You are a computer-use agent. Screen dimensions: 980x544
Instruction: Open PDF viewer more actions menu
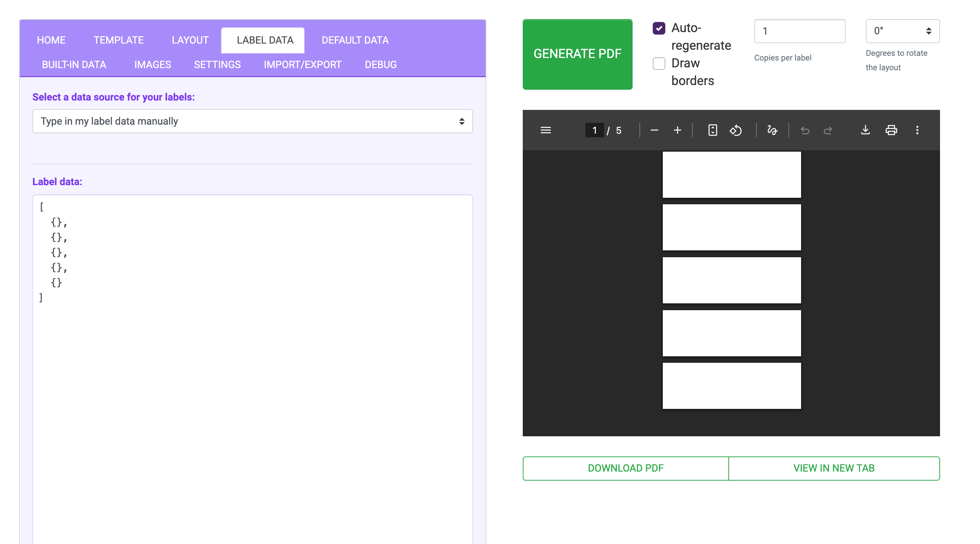click(x=917, y=130)
